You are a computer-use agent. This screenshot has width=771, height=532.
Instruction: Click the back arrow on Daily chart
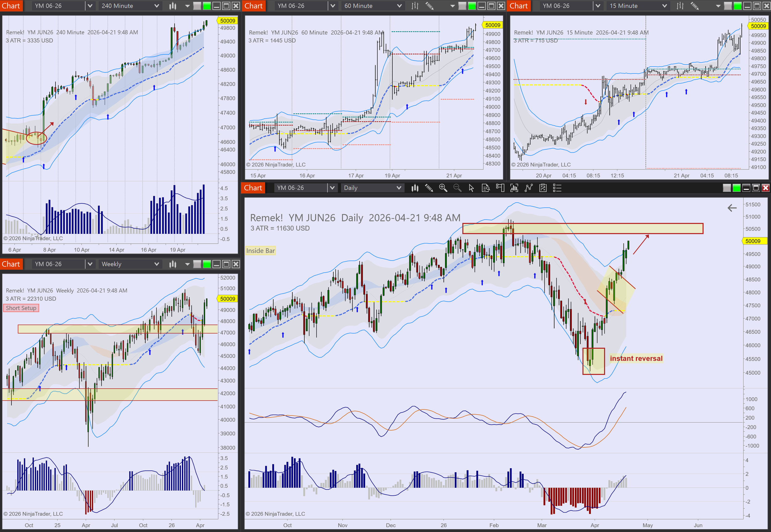tap(732, 208)
